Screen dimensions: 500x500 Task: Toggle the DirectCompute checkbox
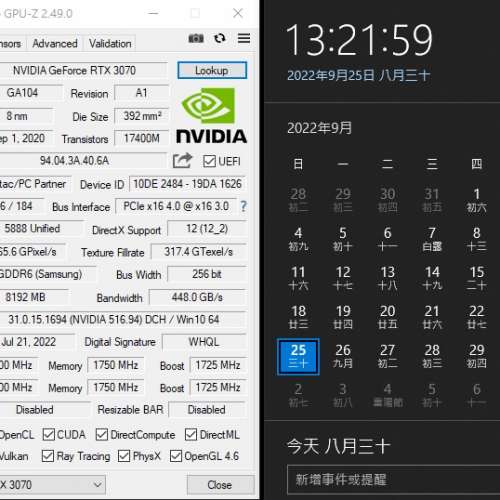pos(101,435)
